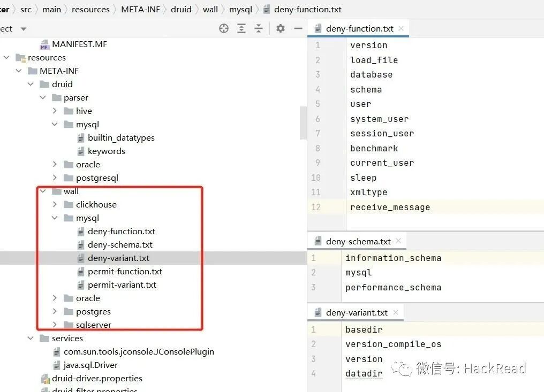
Task: Click 'performance_schema' in deny-schema.txt
Action: (x=393, y=288)
